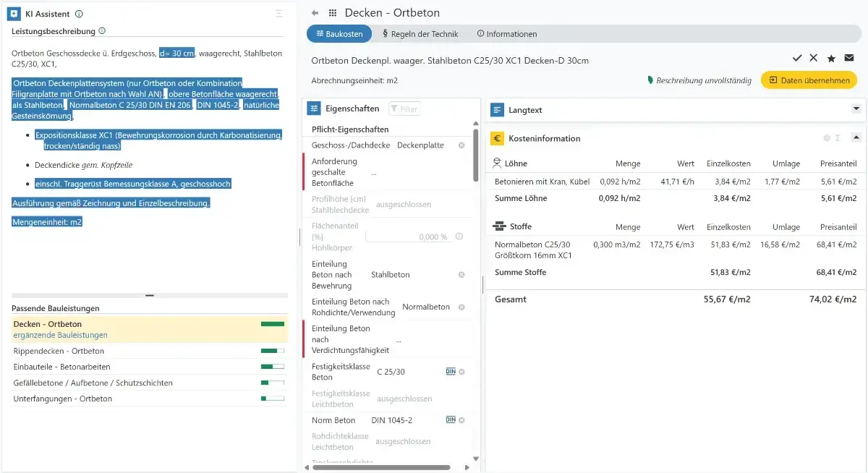Click the envelope mail icon

848,58
